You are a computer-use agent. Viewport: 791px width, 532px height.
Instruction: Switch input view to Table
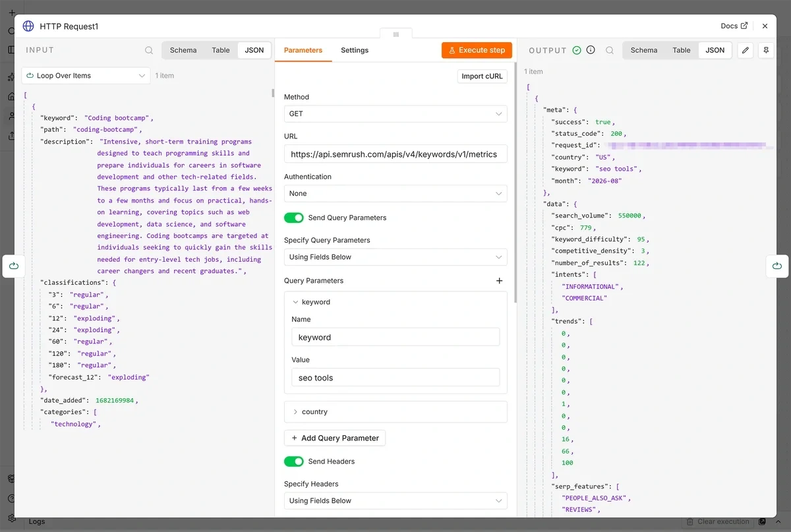point(221,50)
